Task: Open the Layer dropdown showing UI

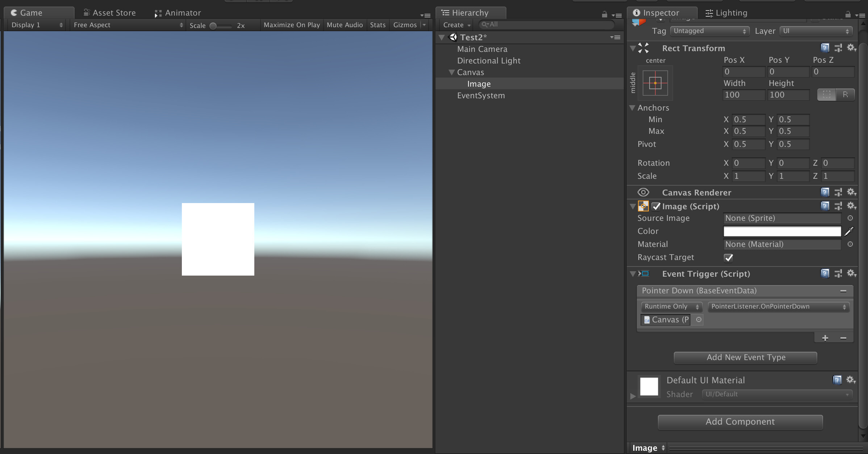Action: point(816,31)
